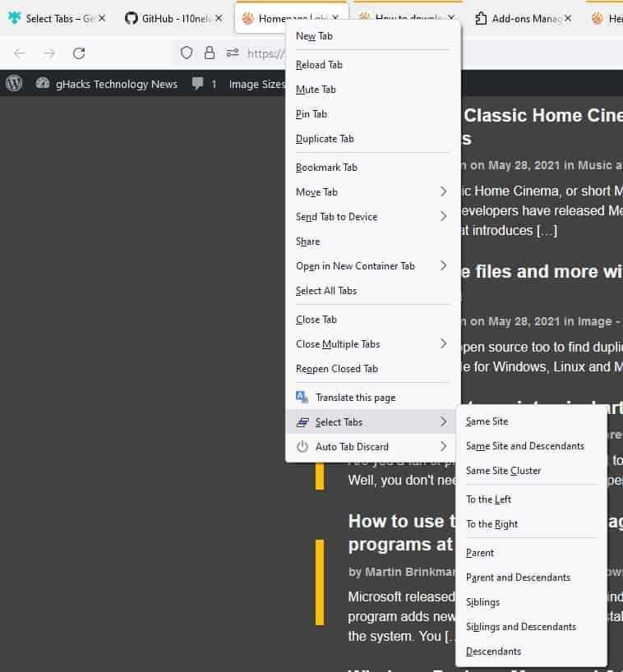Close the Add-ons Manager tab
623x672 pixels.
coord(568,18)
